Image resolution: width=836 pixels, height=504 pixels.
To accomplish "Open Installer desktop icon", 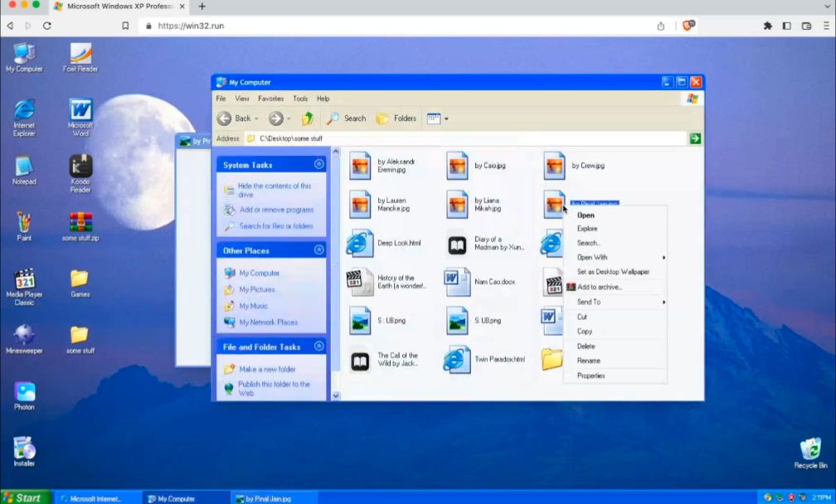I will coord(24,452).
